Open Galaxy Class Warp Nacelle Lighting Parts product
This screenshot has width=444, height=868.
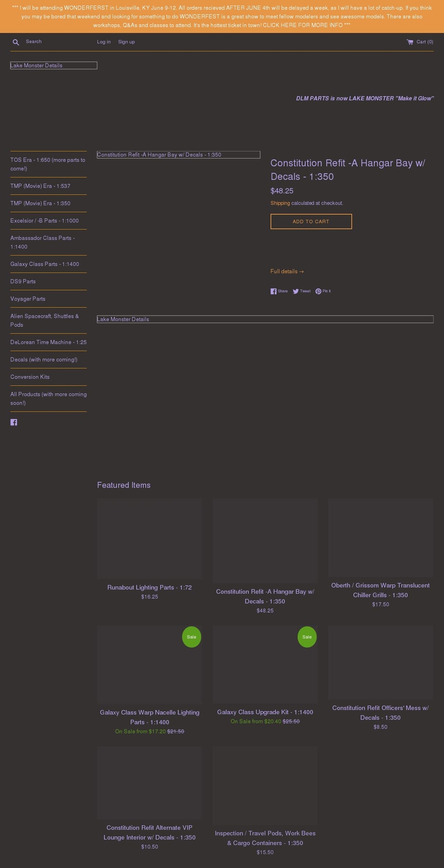149,717
